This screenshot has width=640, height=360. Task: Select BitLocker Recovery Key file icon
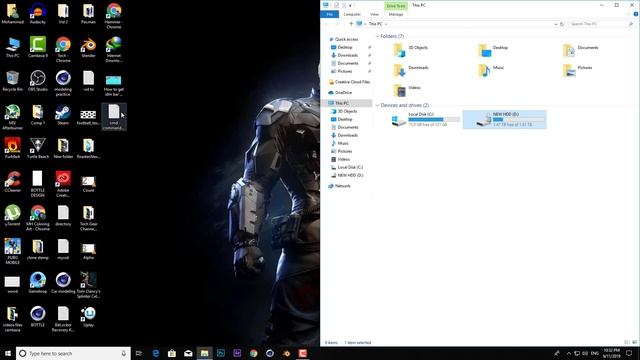tap(63, 319)
